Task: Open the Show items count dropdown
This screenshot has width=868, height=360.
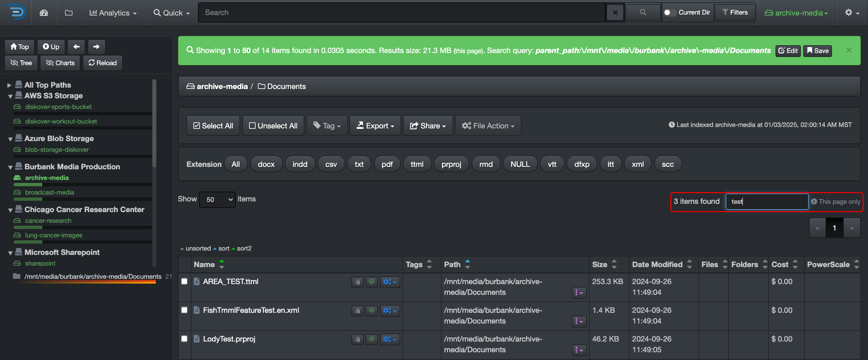Action: tap(217, 199)
